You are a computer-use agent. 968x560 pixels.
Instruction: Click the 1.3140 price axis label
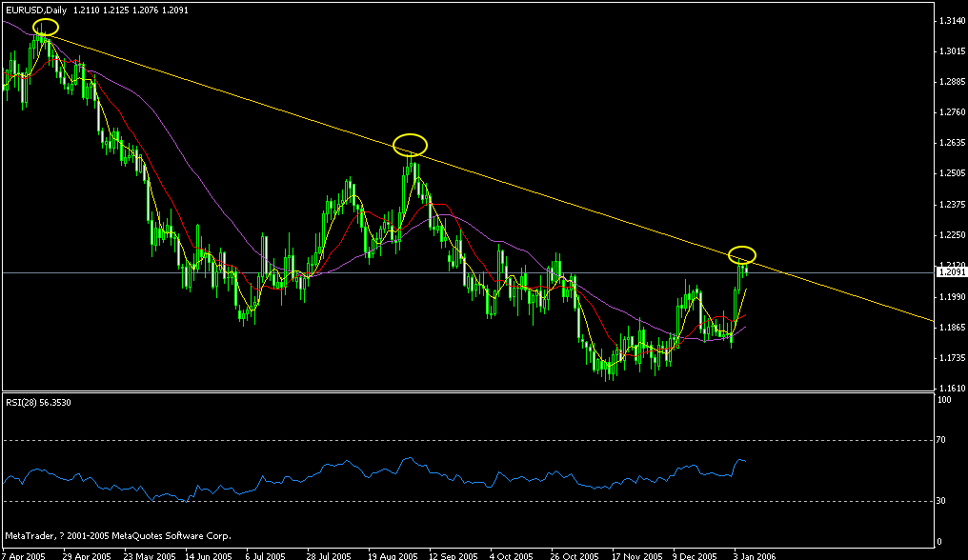pyautogui.click(x=952, y=21)
